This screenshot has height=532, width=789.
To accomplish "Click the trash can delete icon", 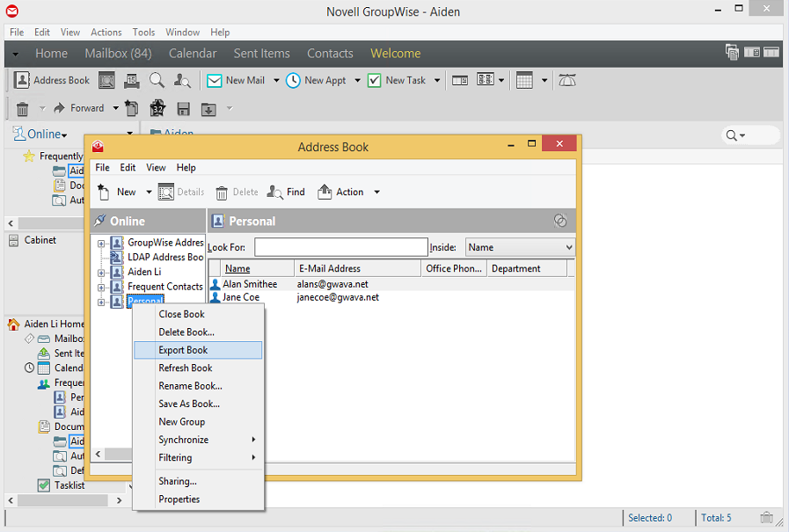I will click(x=23, y=108).
